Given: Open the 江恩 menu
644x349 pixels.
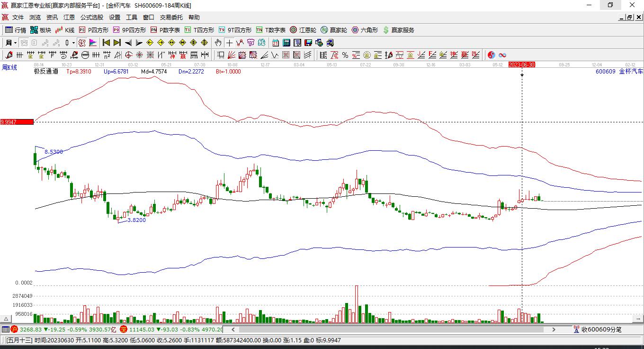Looking at the screenshot, I should pyautogui.click(x=69, y=18).
